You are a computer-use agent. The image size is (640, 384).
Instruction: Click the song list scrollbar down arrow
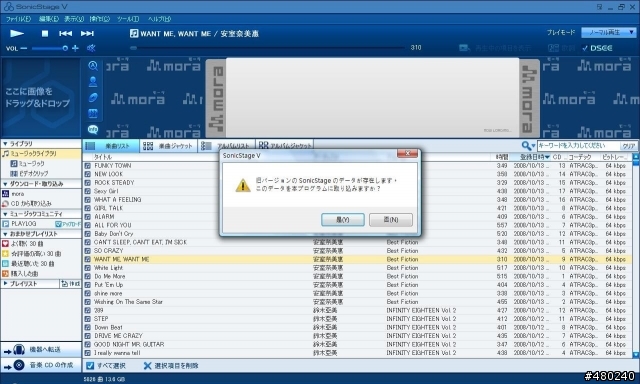(636, 354)
